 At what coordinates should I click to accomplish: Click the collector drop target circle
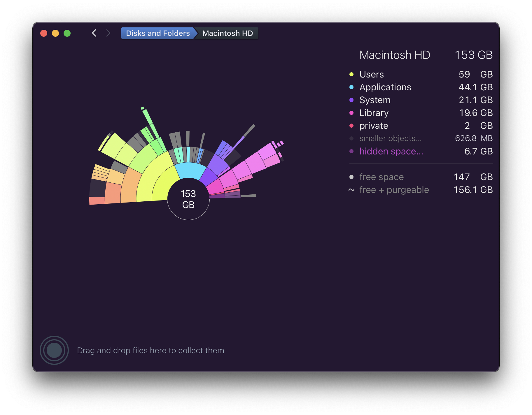[54, 350]
